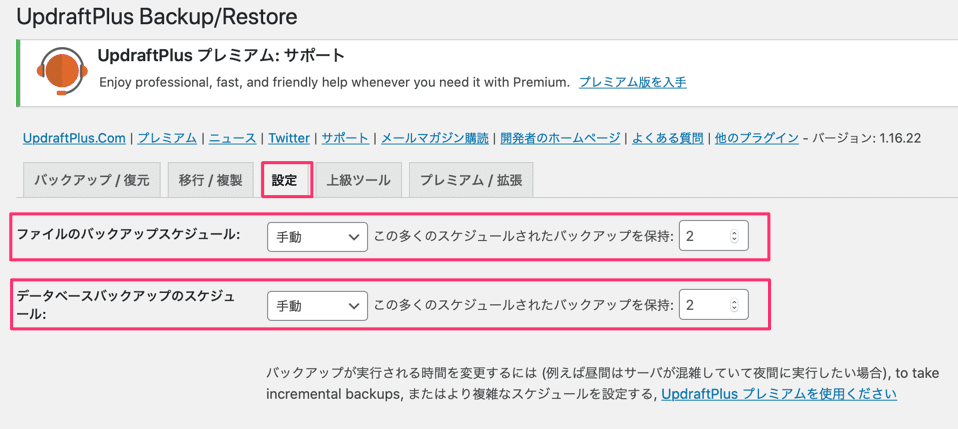Image resolution: width=958 pixels, height=429 pixels.
Task: Click the 開発者のホームページ link
Action: pyautogui.click(x=560, y=138)
